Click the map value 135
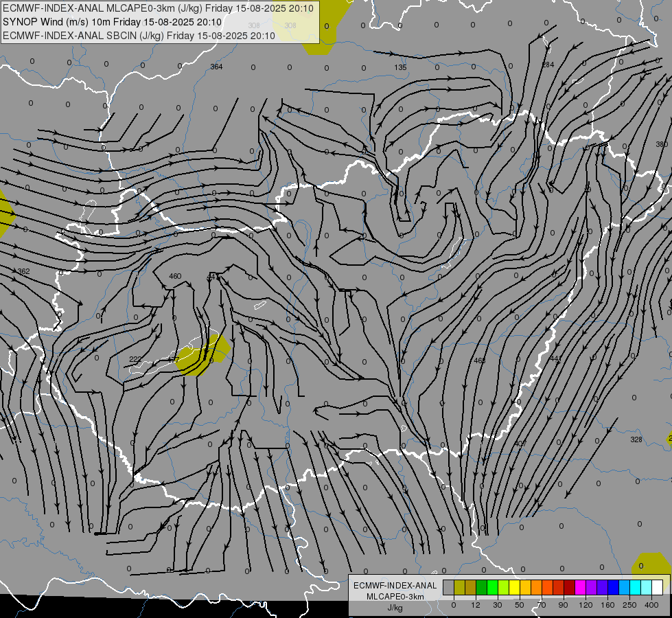The width and height of the screenshot is (672, 618). coord(400,67)
